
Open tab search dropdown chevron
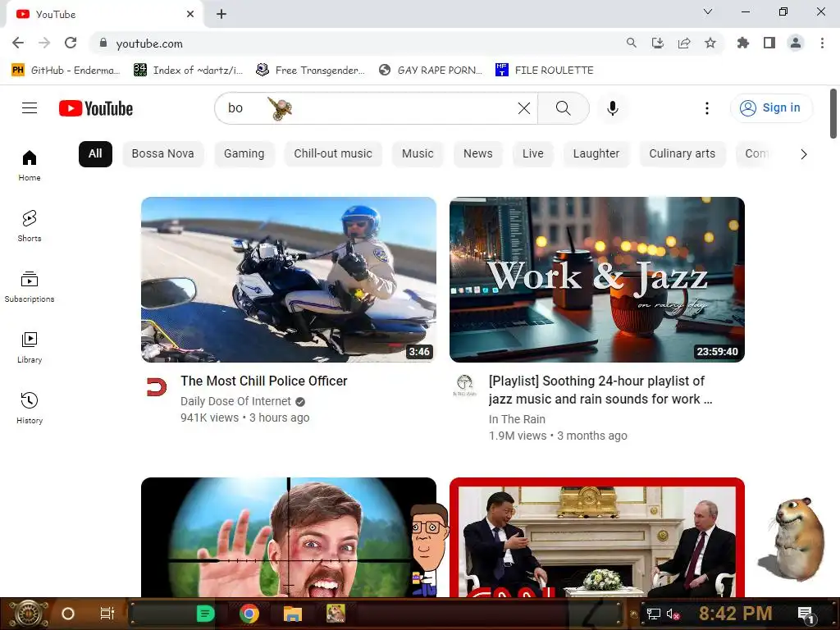point(708,11)
